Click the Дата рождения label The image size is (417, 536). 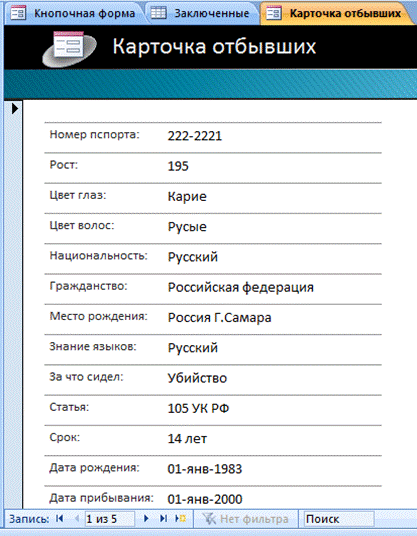coord(94,468)
